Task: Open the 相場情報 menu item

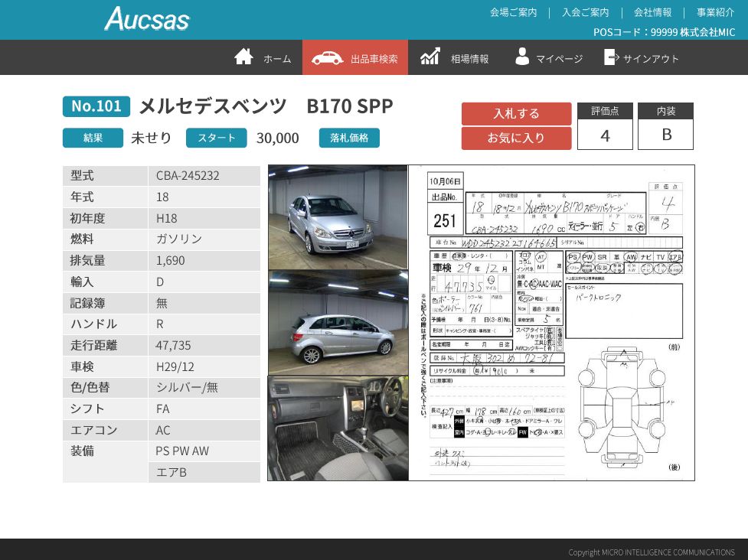Action: tap(469, 59)
